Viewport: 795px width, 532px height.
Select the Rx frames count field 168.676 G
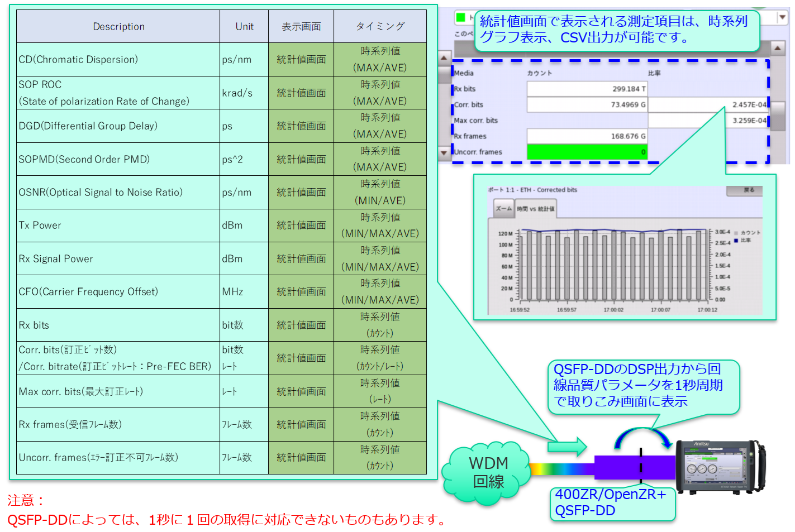[587, 136]
